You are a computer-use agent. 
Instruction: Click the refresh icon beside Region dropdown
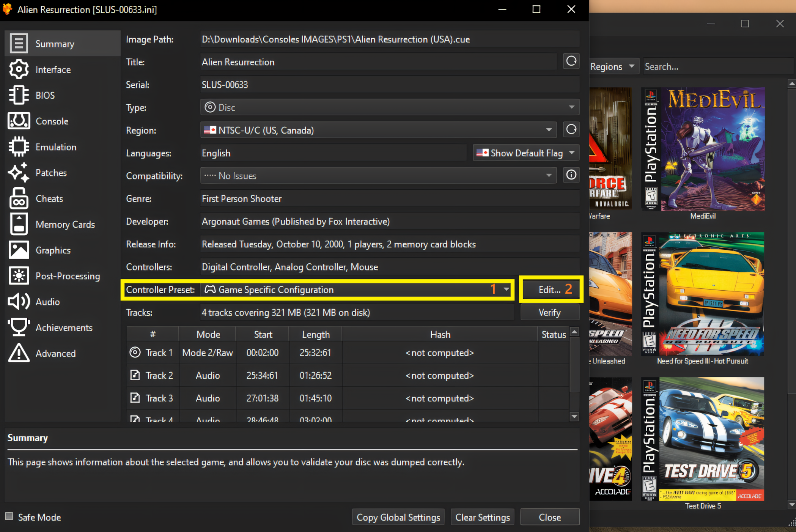(571, 130)
